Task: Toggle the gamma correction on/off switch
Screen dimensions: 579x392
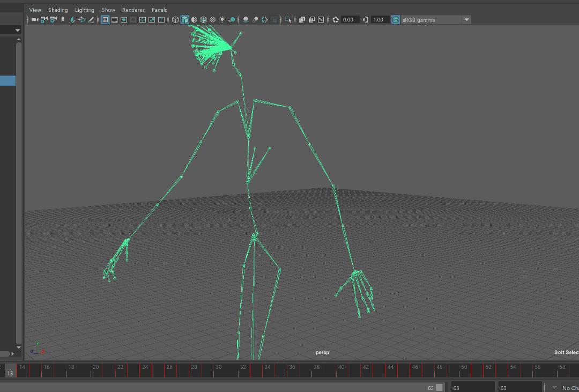Action: [x=395, y=19]
